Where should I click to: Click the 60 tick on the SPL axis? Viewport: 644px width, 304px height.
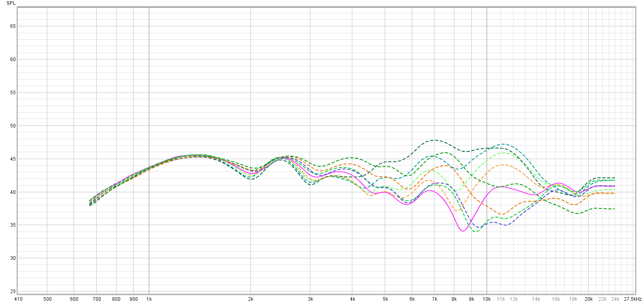pyautogui.click(x=13, y=60)
